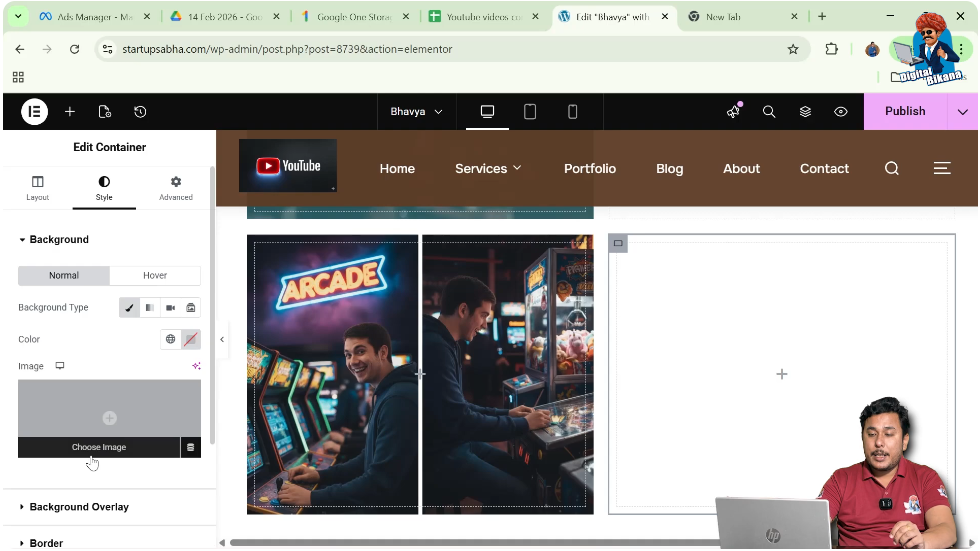Open the Publish options dropdown arrow

tap(962, 112)
